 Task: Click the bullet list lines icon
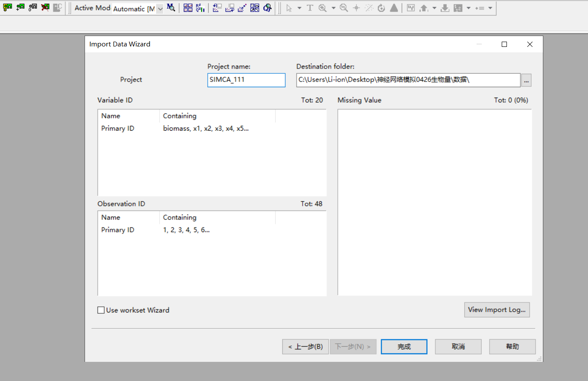(480, 8)
